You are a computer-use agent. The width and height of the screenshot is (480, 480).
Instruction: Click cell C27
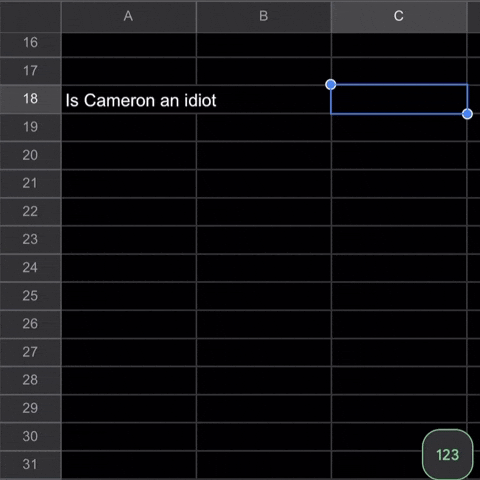399,352
